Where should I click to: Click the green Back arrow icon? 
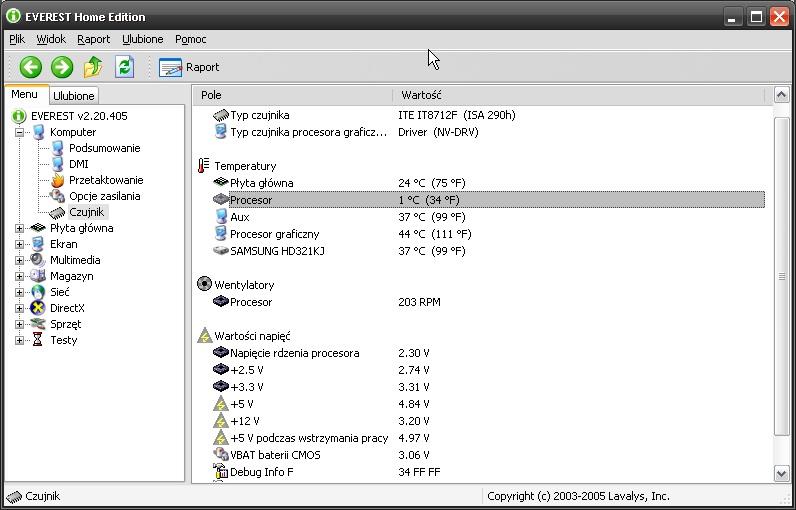tap(30, 67)
